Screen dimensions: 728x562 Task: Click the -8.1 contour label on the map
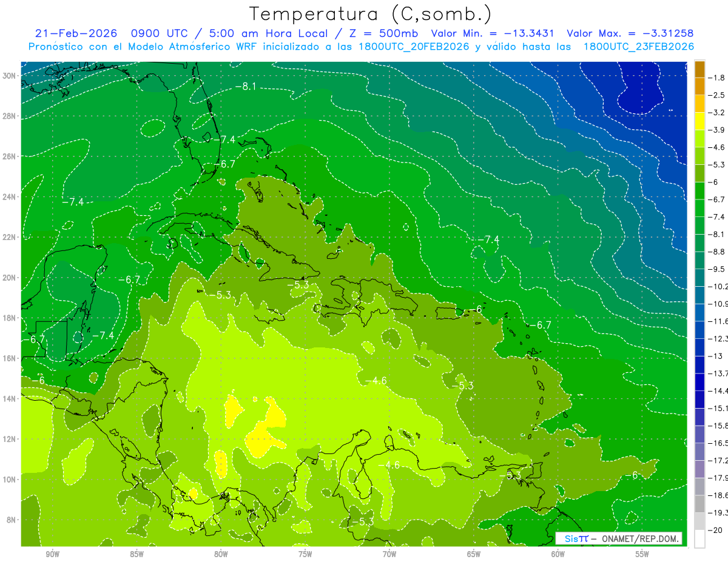tap(246, 87)
